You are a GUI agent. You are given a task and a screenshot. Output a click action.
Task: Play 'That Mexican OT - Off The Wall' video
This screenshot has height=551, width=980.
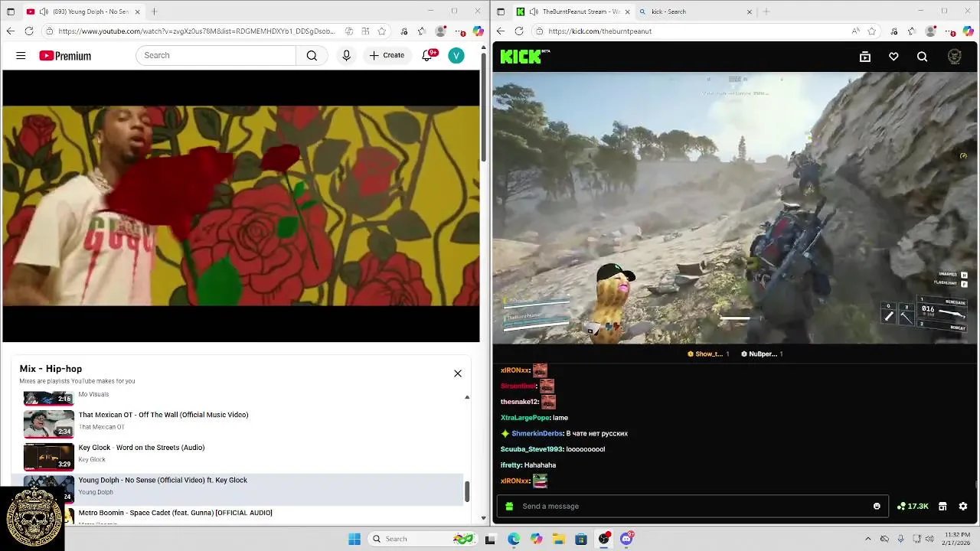pyautogui.click(x=163, y=415)
